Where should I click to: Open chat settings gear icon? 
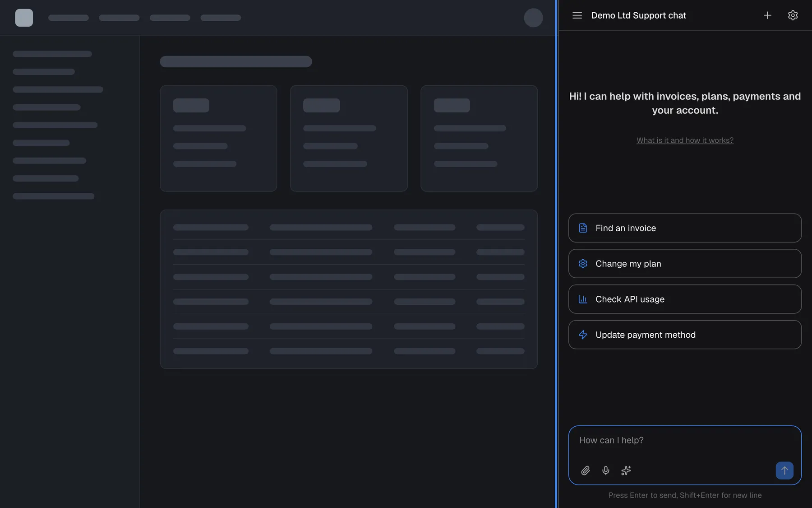793,15
